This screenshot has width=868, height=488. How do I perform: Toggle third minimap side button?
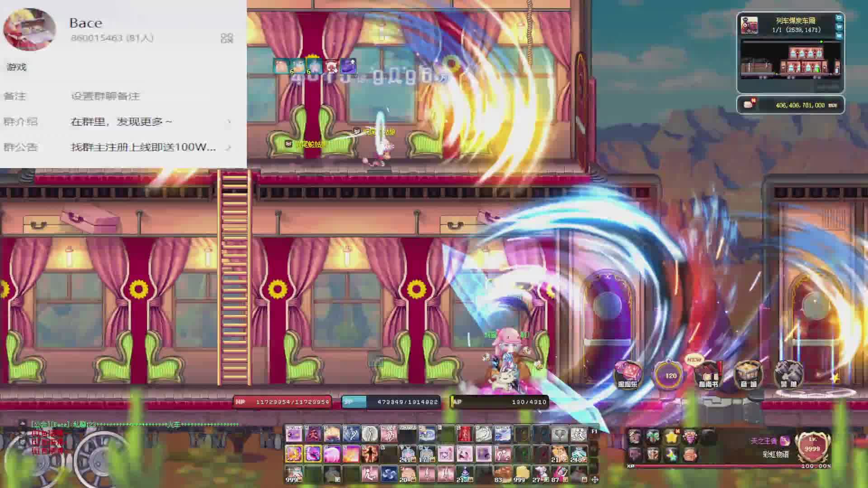click(839, 36)
